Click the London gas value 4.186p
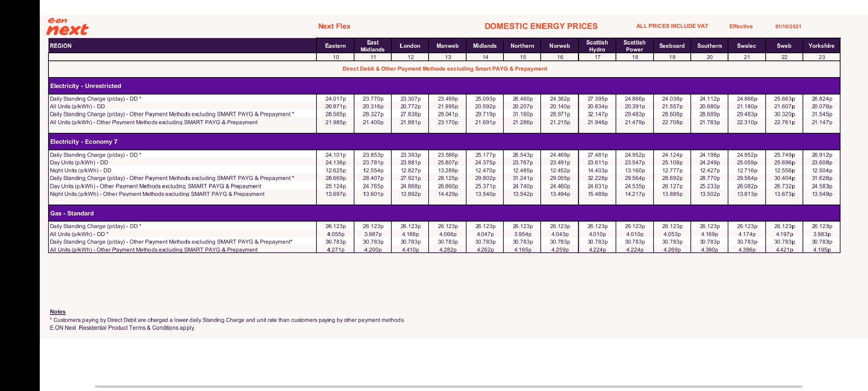The image size is (868, 391). [410, 234]
